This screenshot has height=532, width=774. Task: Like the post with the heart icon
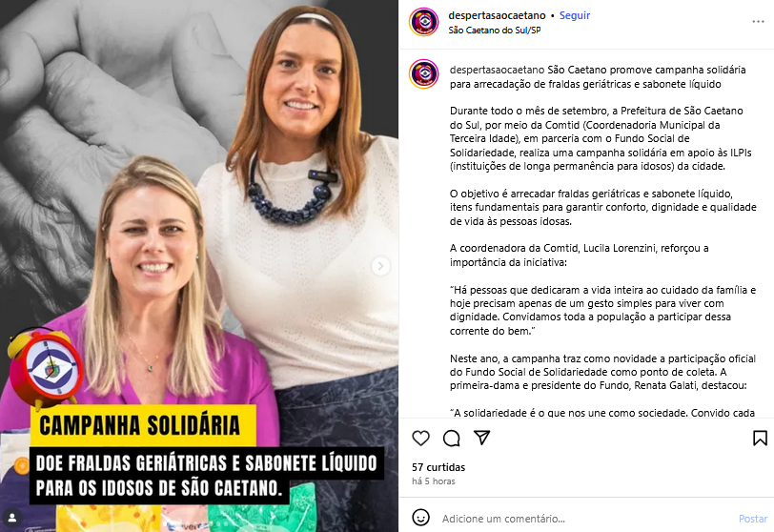420,438
